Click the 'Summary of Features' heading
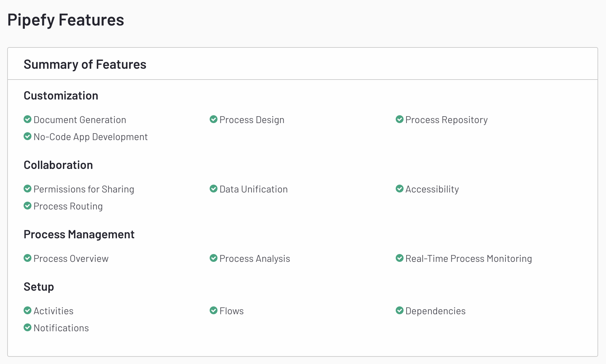This screenshot has width=606, height=364. coord(85,64)
